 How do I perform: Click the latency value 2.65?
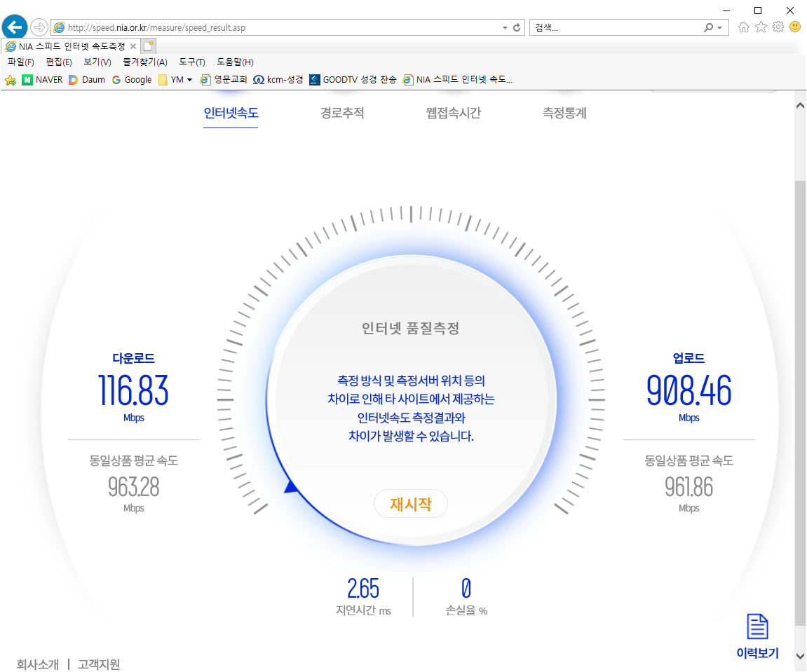[x=363, y=589]
